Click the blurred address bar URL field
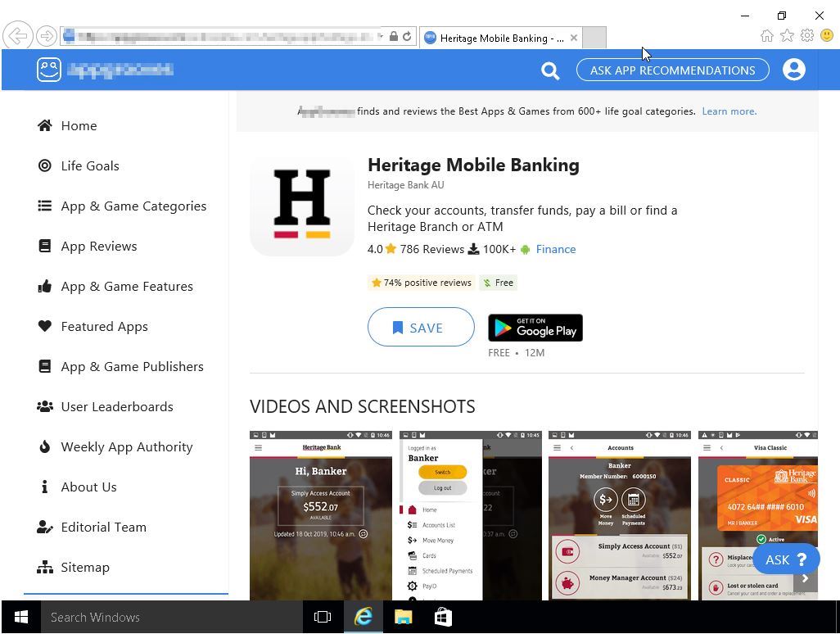The width and height of the screenshot is (840, 634). (219, 36)
